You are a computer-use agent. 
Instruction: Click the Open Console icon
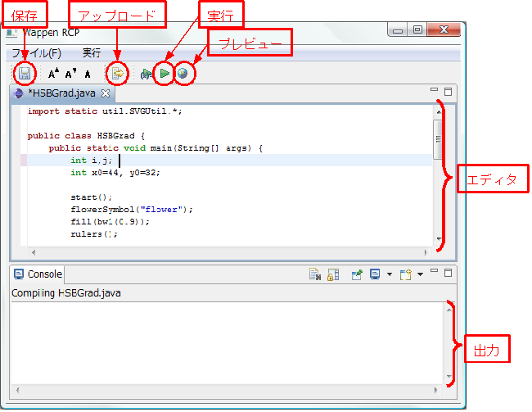point(405,274)
